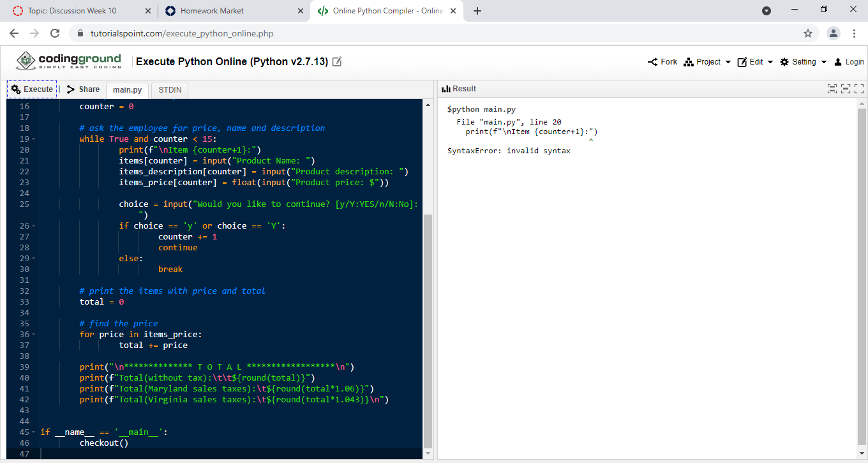This screenshot has width=868, height=463.
Task: Click the first layout icon in Result panel header
Action: pos(832,89)
